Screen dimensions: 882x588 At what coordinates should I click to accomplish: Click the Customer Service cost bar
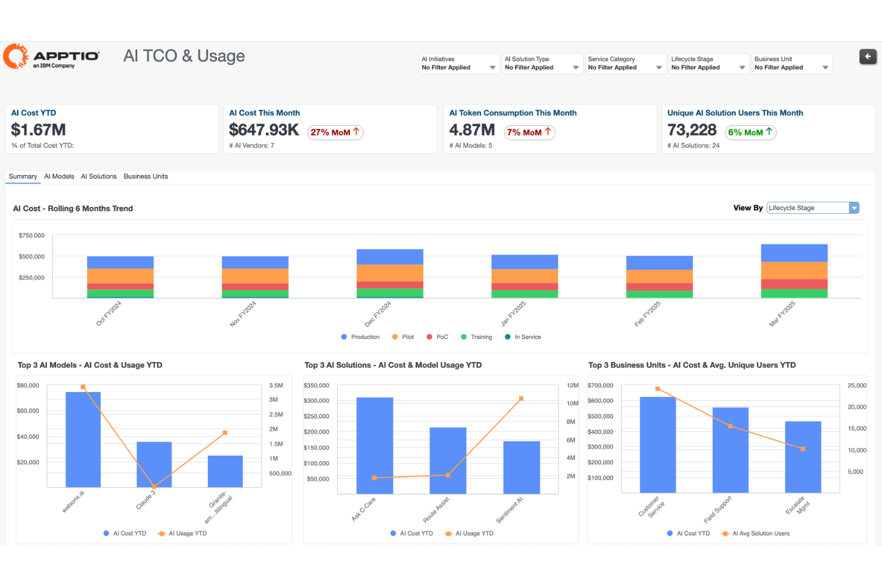coord(658,444)
